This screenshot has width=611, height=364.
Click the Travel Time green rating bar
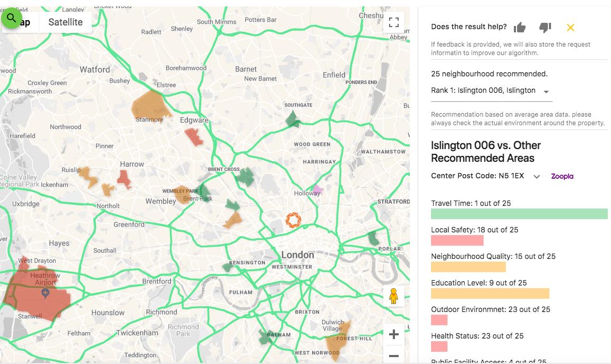click(x=519, y=214)
